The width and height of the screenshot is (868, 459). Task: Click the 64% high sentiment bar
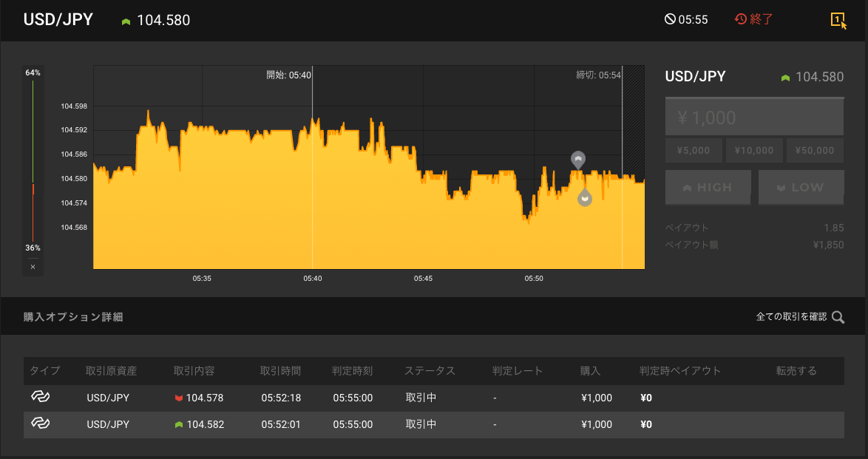pyautogui.click(x=33, y=132)
